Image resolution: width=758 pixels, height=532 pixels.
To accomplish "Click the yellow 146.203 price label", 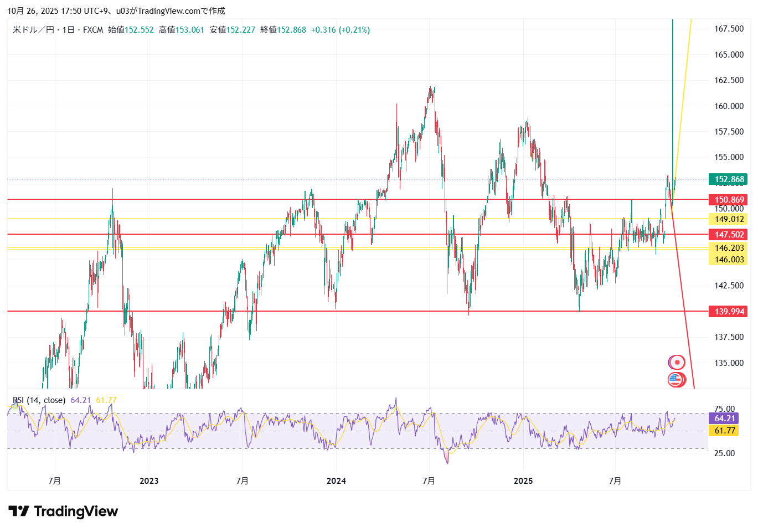I will pyautogui.click(x=728, y=248).
